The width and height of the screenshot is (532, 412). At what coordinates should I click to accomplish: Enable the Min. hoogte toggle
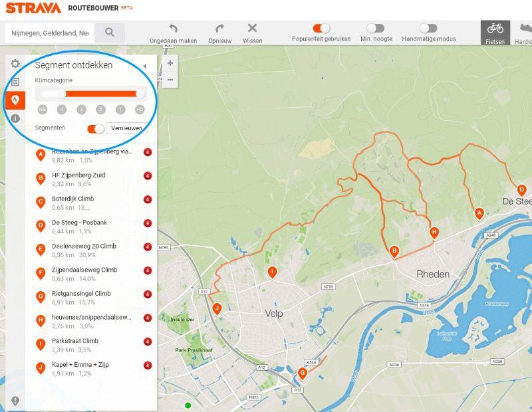click(375, 28)
